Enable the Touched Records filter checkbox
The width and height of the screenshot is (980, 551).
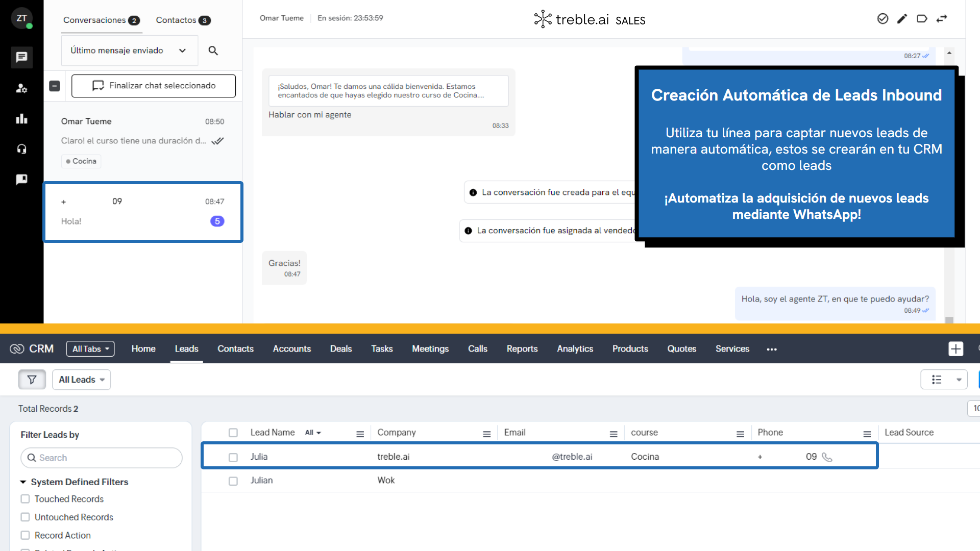(x=25, y=499)
